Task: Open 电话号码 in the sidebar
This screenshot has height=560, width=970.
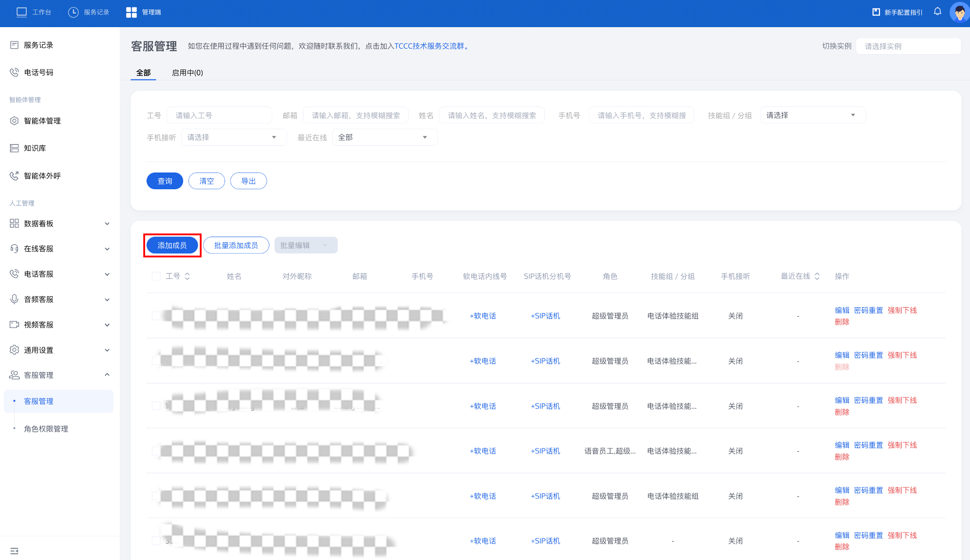Action: [38, 72]
